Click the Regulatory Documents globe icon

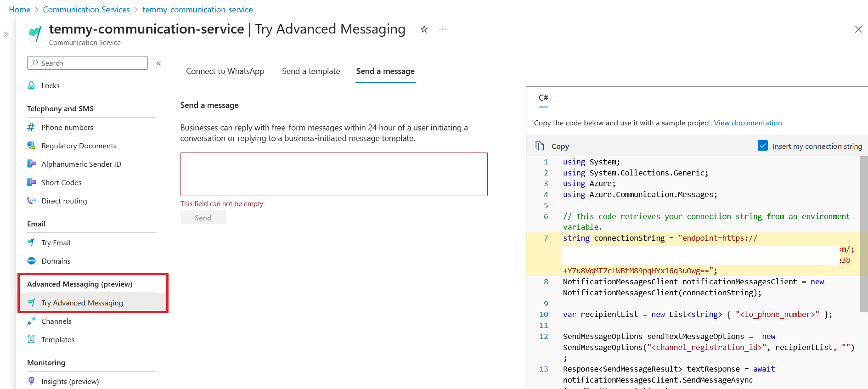pos(31,146)
